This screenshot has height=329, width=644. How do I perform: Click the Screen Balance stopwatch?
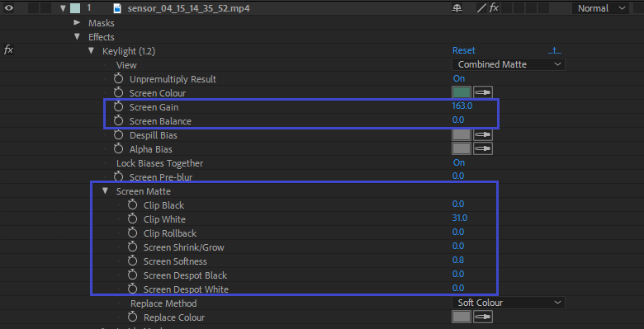point(119,121)
